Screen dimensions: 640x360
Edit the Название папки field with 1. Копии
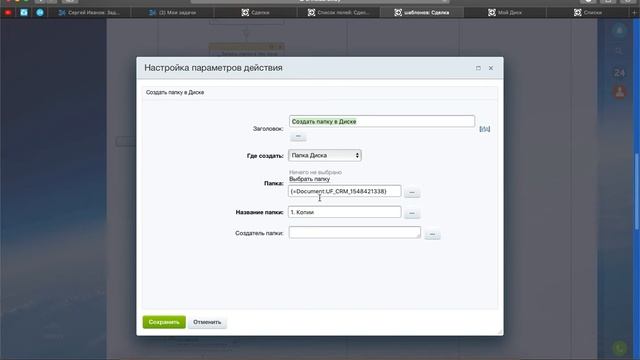tap(344, 212)
